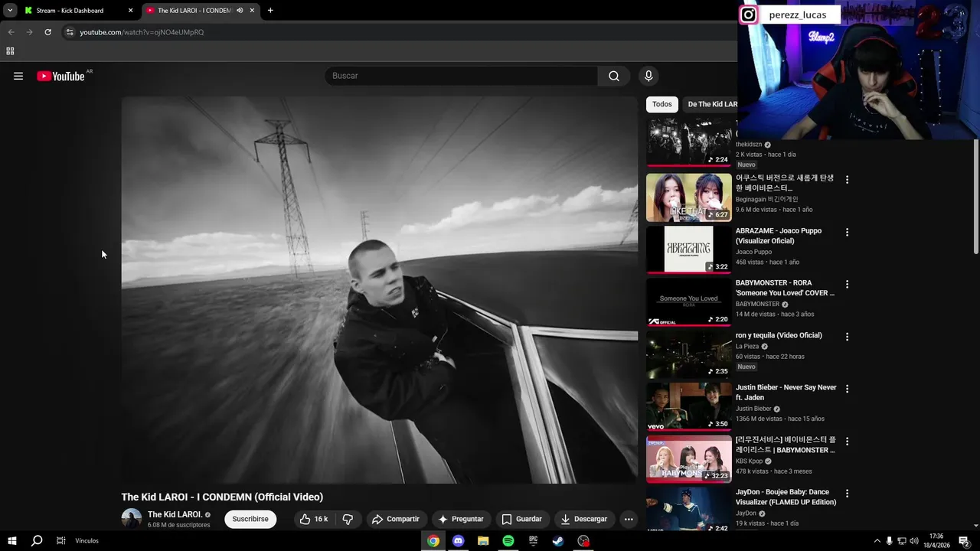Open options for ron y tequila video
This screenshot has width=980, height=551.
point(847,337)
